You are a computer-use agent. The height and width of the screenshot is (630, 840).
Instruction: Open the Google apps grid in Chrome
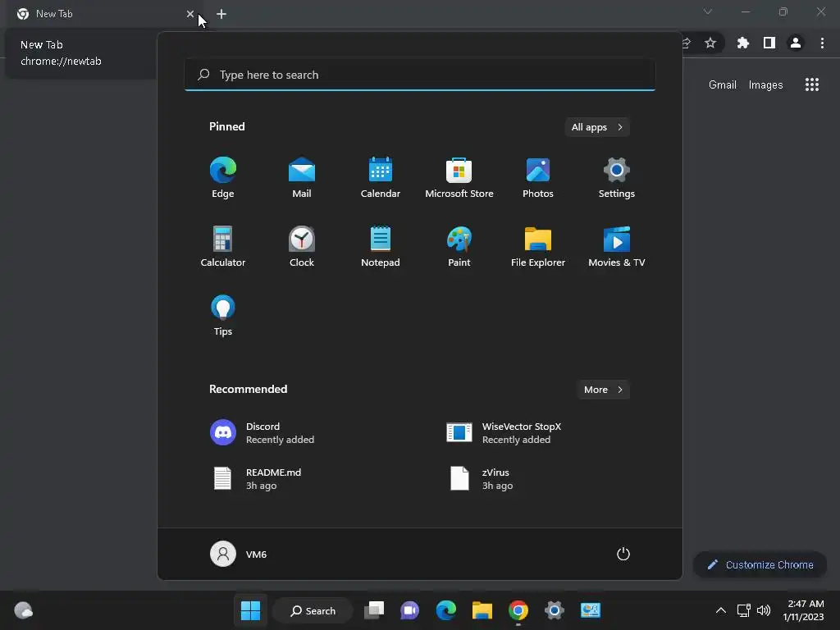tap(812, 84)
